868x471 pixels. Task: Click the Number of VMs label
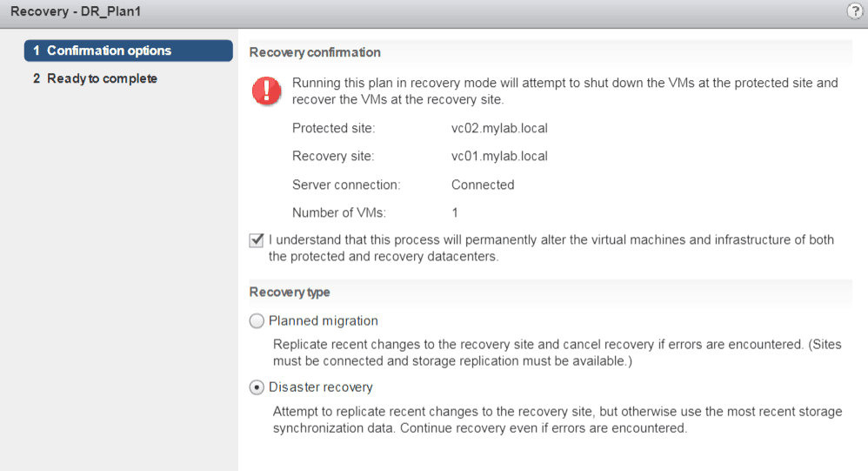339,212
